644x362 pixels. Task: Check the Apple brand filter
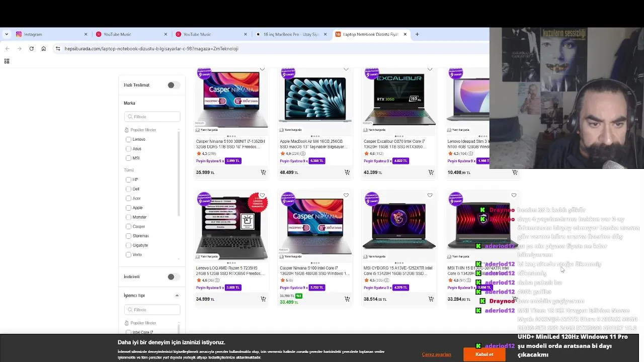point(128,208)
